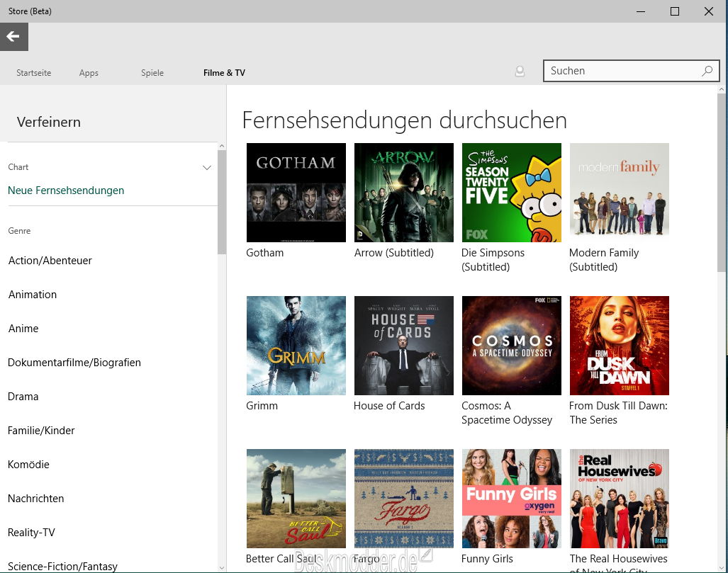This screenshot has width=728, height=573.
Task: Close the Store (Beta) window
Action: point(709,11)
